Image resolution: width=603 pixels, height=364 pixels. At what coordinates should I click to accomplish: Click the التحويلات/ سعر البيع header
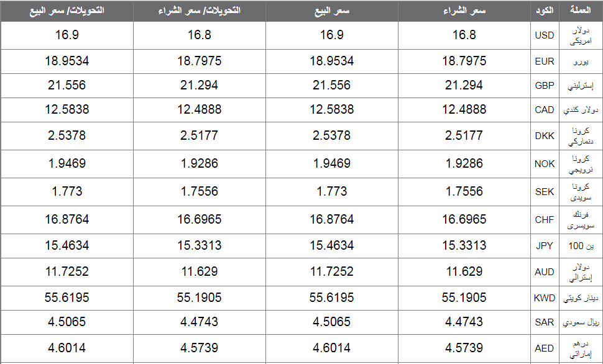tap(67, 11)
